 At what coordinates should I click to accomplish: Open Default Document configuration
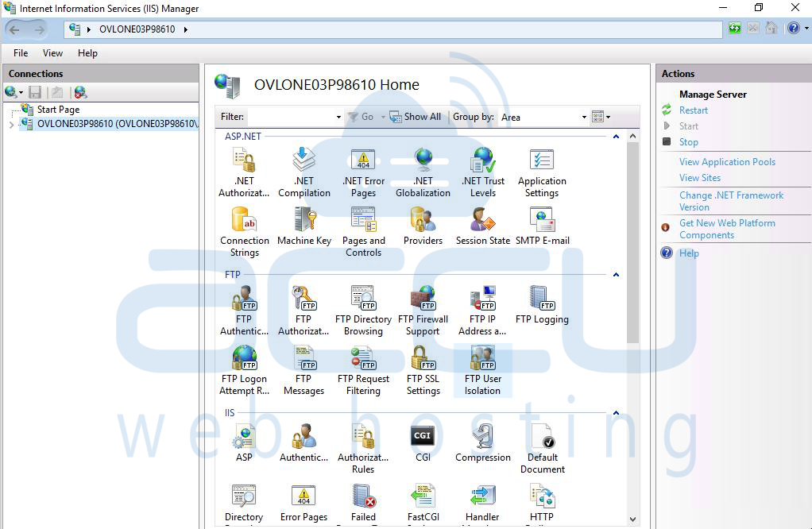coord(542,446)
